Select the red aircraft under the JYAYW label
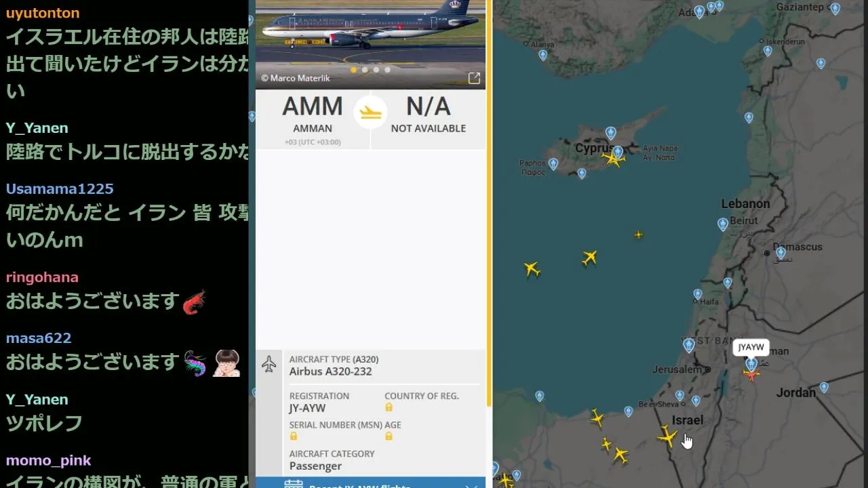Image resolution: width=868 pixels, height=488 pixels. click(x=751, y=375)
